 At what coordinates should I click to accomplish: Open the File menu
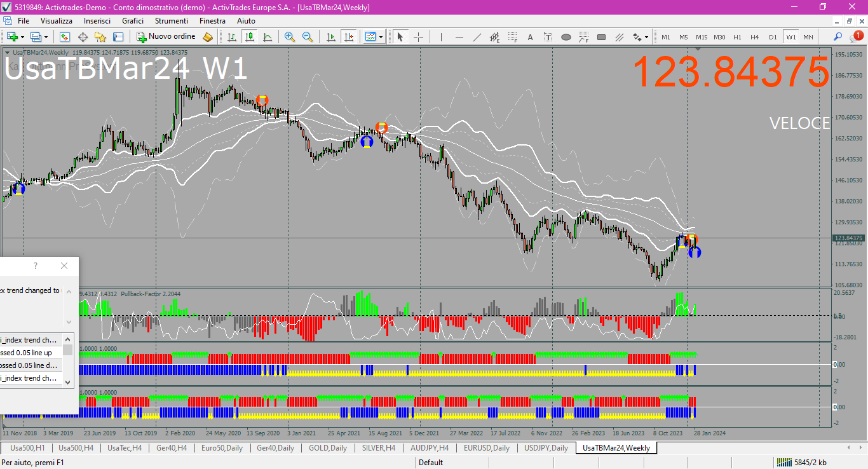pyautogui.click(x=24, y=21)
